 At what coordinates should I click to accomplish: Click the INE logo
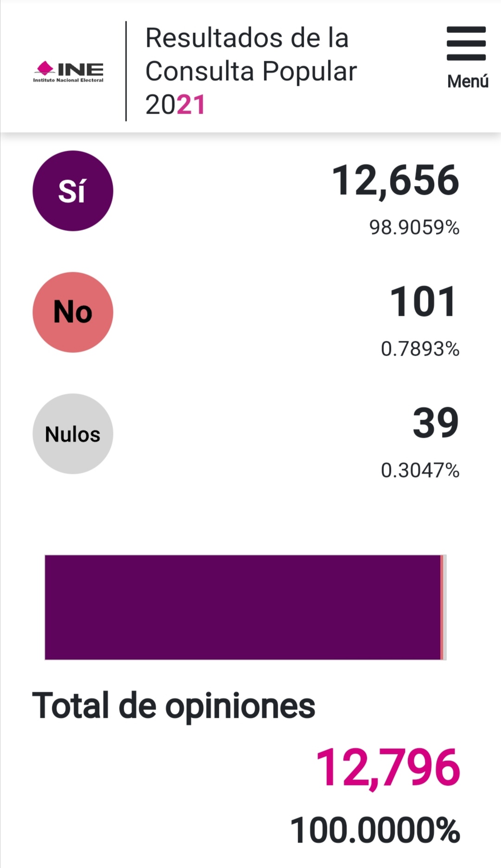point(69,70)
